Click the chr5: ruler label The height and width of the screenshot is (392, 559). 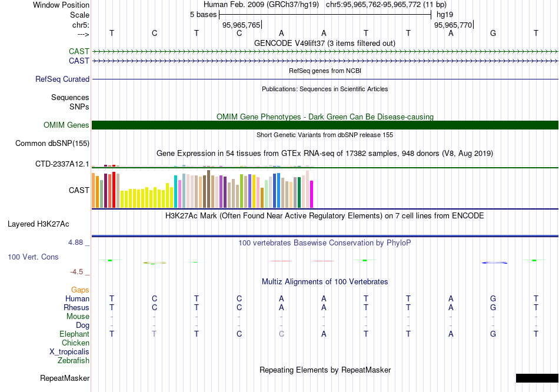[x=81, y=25]
